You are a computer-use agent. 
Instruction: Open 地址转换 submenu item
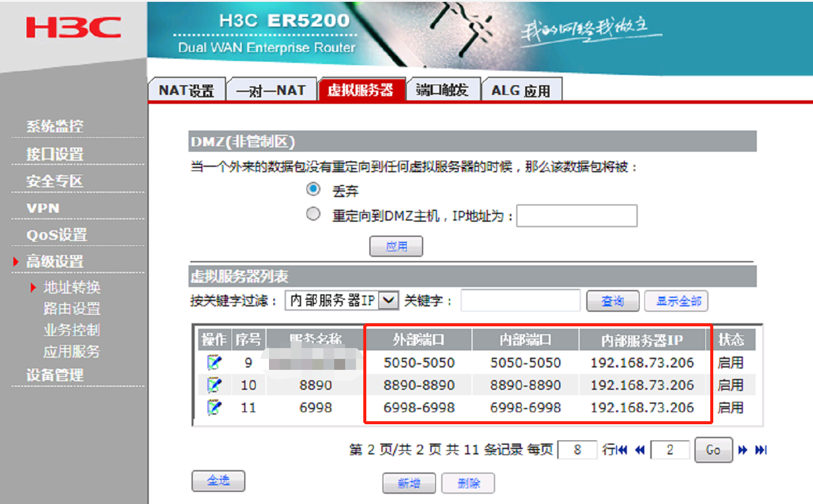pos(71,288)
